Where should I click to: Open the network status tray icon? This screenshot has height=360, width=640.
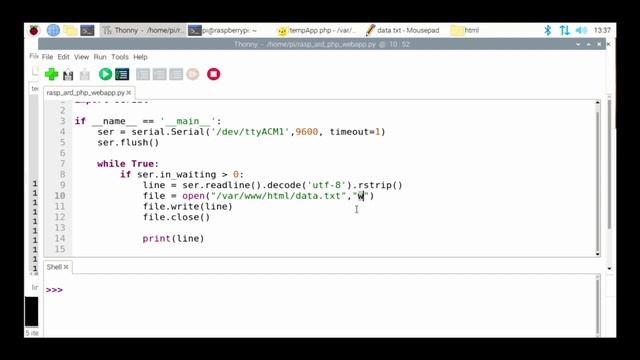coord(564,30)
